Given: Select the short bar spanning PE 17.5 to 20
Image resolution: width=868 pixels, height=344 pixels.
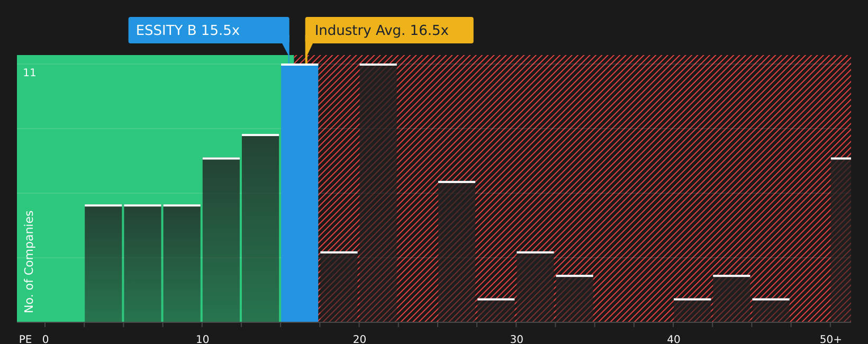Looking at the screenshot, I should coord(339,287).
